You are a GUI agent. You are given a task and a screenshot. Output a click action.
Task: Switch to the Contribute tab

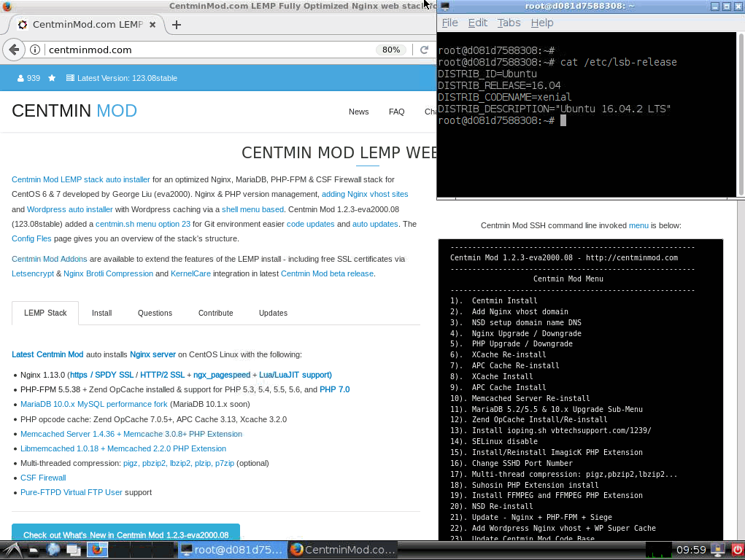(216, 313)
